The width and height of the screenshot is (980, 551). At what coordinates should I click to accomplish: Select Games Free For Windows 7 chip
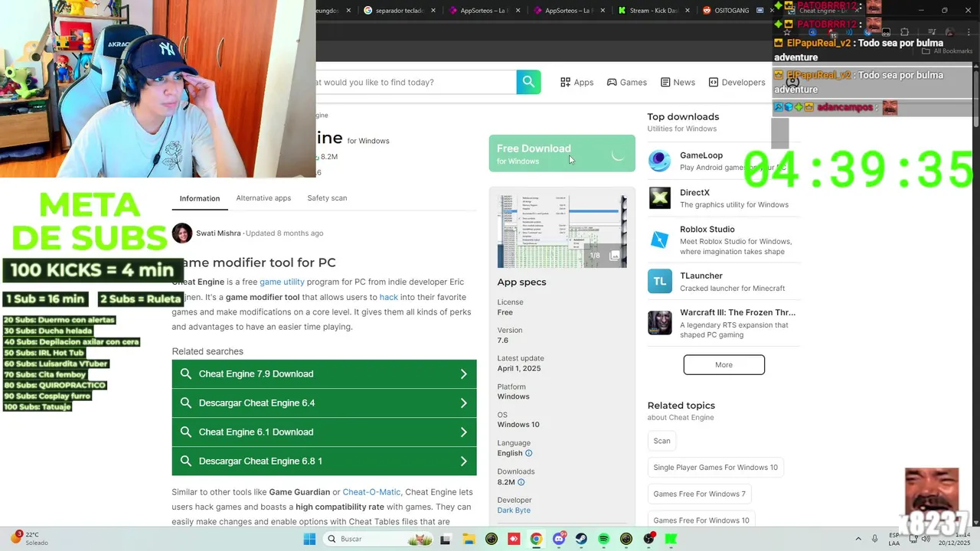[699, 494]
